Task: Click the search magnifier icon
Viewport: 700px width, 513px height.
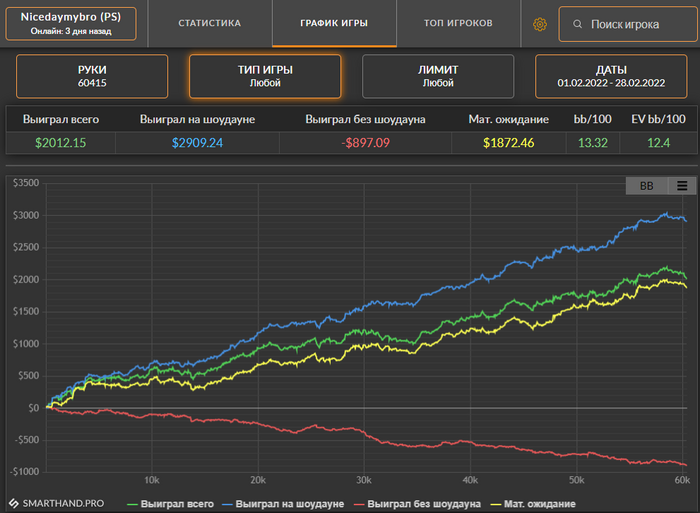Action: (x=577, y=24)
